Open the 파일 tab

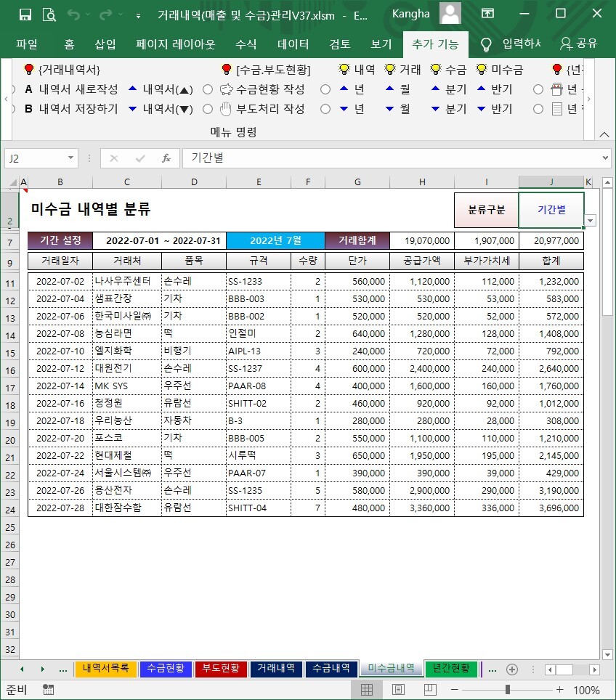pos(27,44)
